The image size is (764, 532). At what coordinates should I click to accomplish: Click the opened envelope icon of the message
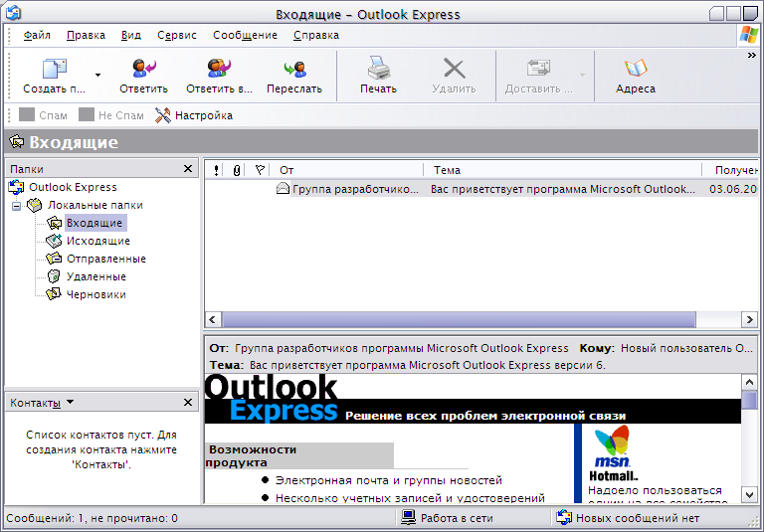coord(284,189)
